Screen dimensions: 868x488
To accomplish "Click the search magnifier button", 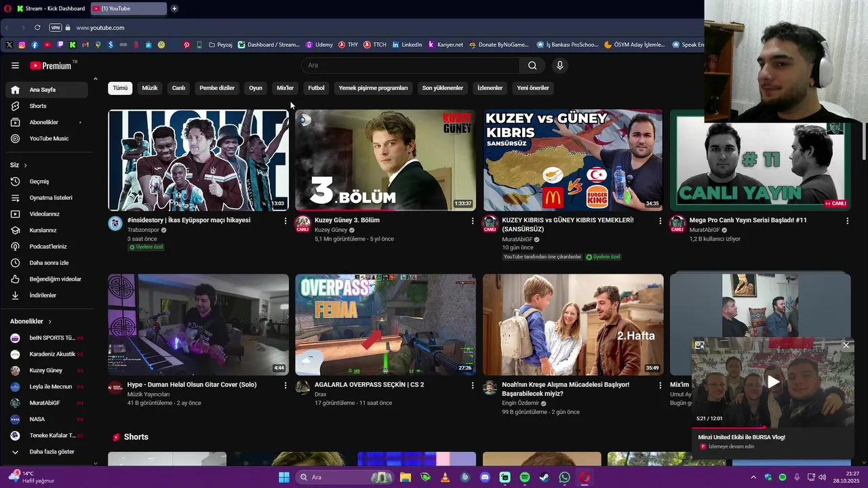I will (x=532, y=65).
